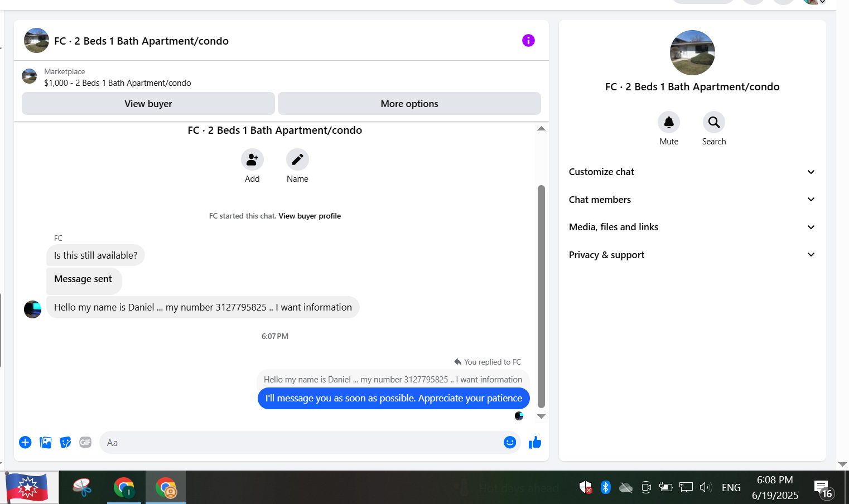
Task: Open notification center with 16 badge
Action: 823,489
